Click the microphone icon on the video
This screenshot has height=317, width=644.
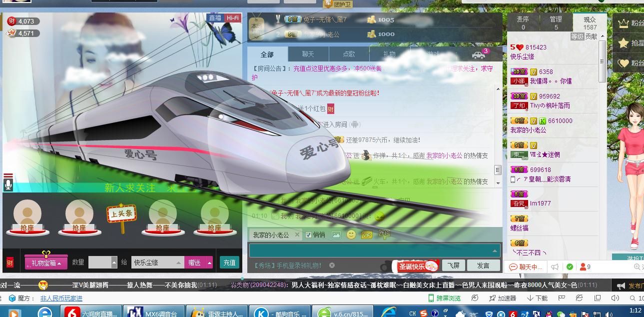point(8,184)
